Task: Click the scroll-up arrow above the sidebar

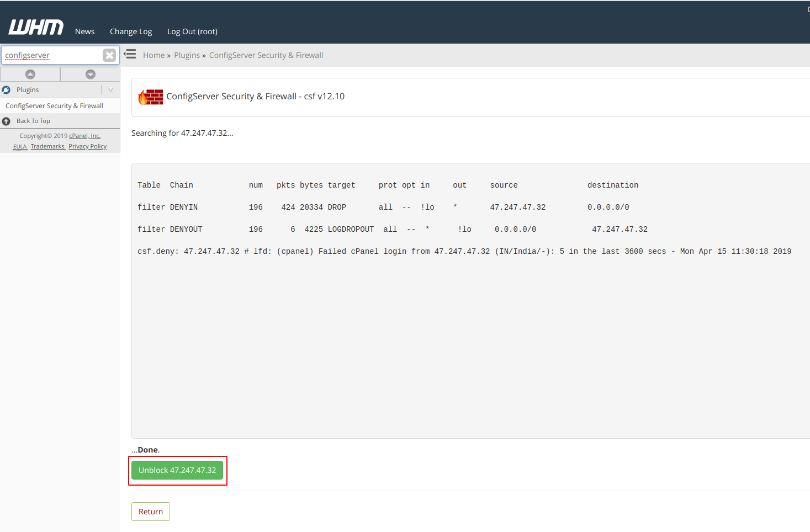Action: click(30, 73)
